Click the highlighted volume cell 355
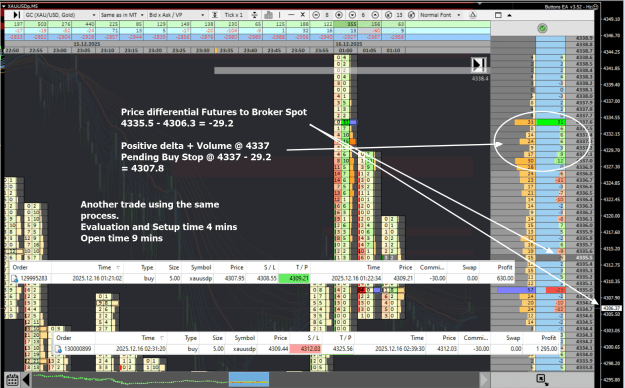 pyautogui.click(x=346, y=24)
